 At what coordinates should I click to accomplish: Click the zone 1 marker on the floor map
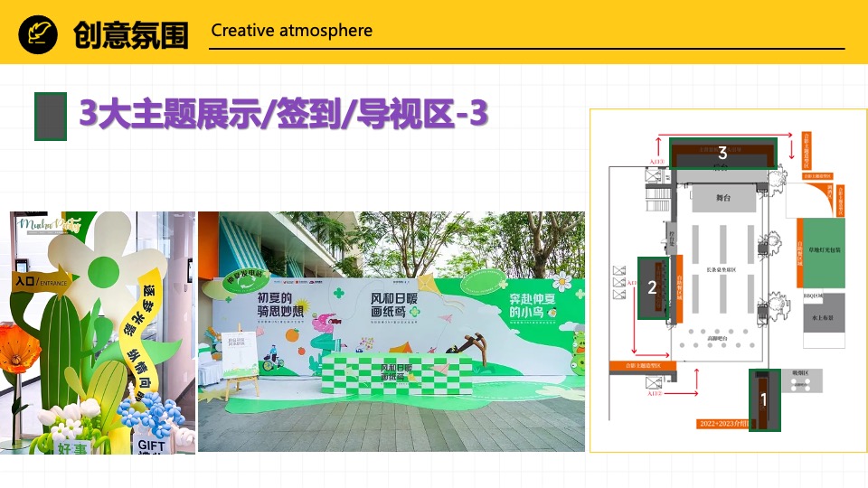click(763, 399)
